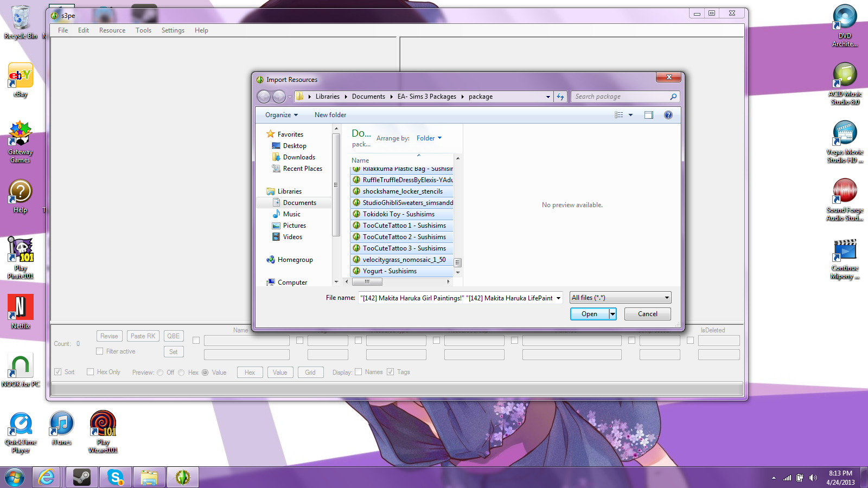Open the Recycle Bin desktop icon

point(21,22)
